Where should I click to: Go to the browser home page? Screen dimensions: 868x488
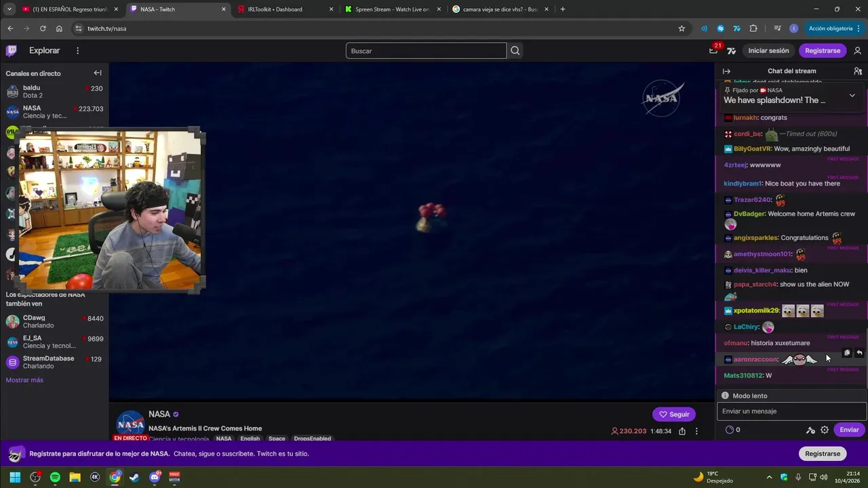pos(59,28)
